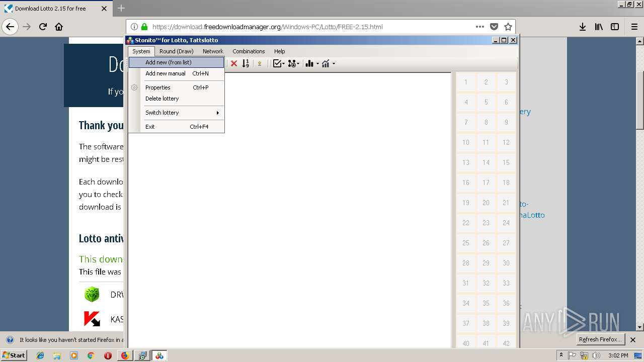Choose Add new manual menu entry
644x362 pixels.
(176, 73)
